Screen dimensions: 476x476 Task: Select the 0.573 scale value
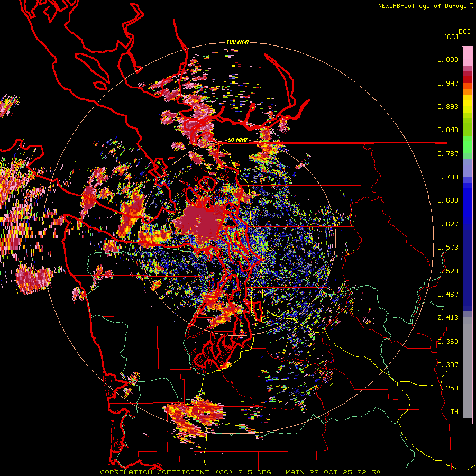pyautogui.click(x=448, y=248)
